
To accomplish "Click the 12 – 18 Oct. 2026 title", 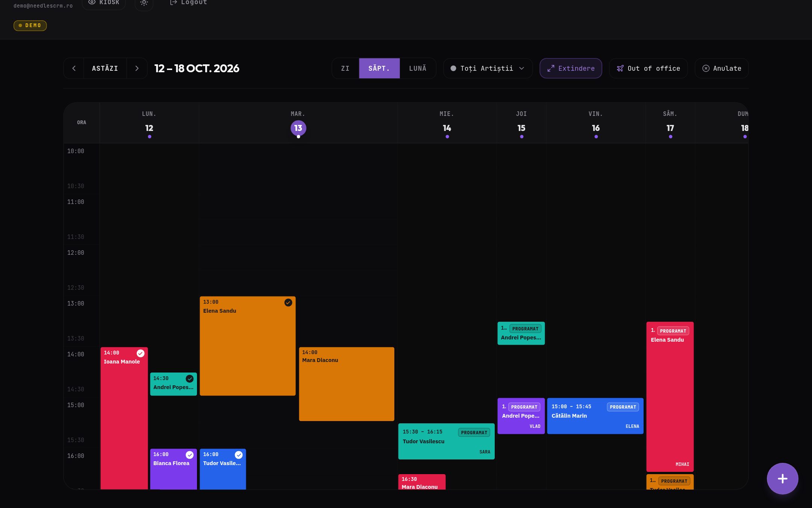I will 197,68.
